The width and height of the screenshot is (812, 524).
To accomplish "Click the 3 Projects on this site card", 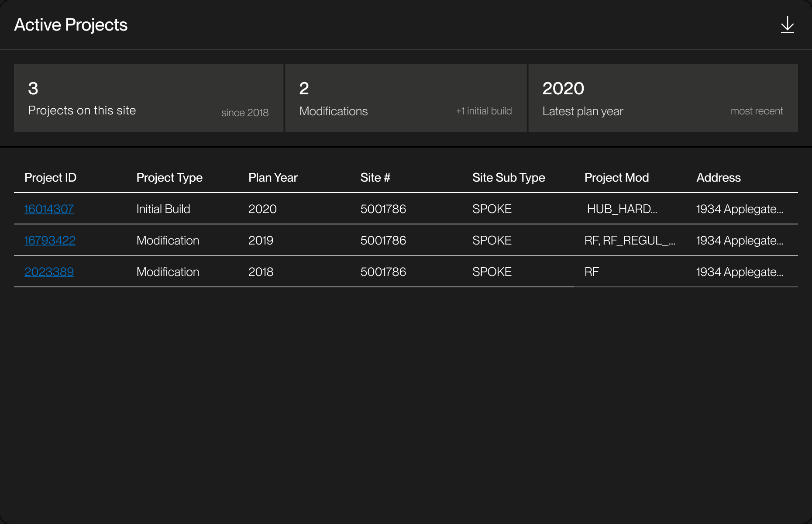I will point(148,98).
